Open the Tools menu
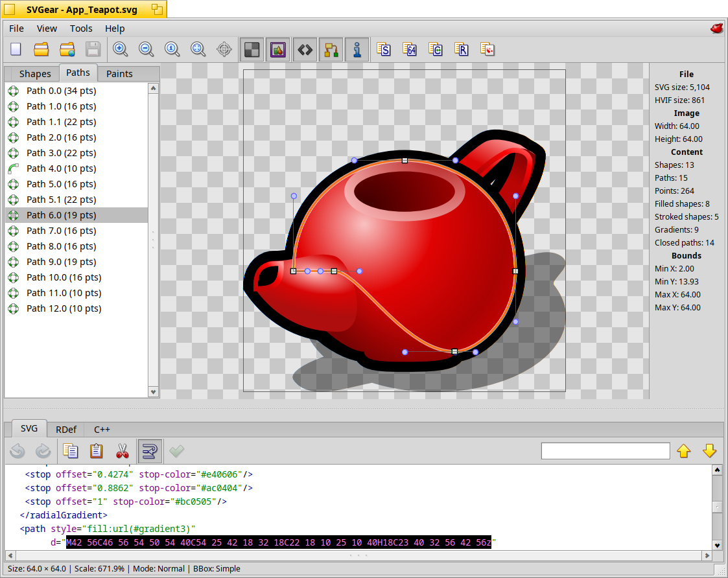The image size is (728, 578). click(81, 29)
